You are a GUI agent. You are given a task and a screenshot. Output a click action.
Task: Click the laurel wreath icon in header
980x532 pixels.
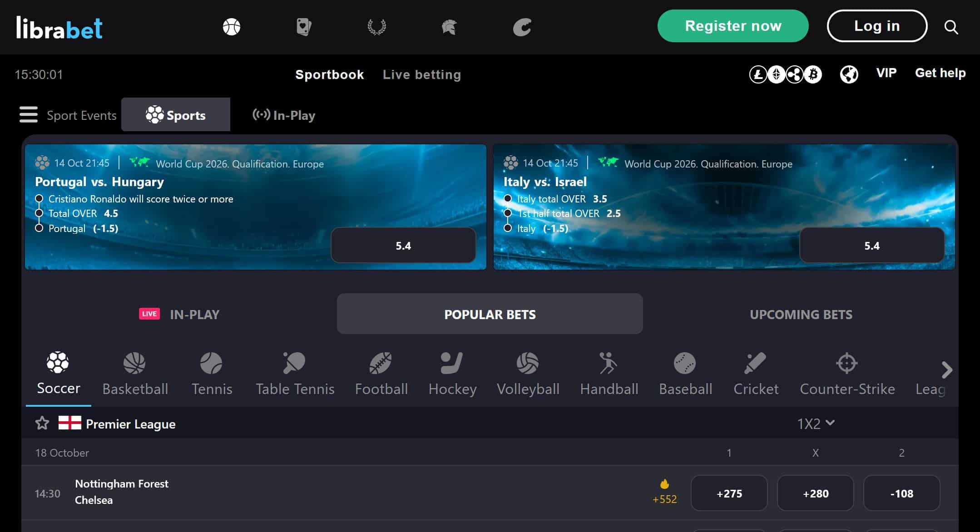[376, 27]
